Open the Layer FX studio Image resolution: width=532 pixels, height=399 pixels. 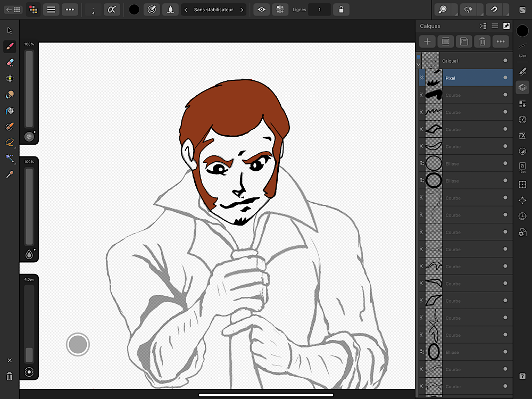[522, 135]
